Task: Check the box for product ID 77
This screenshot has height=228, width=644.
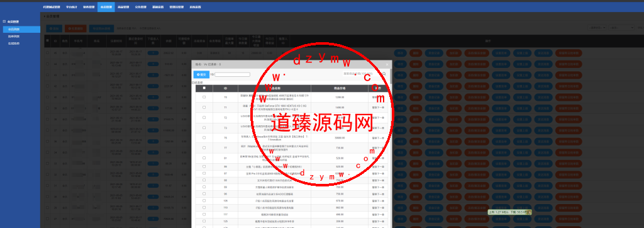Action: pos(204,148)
